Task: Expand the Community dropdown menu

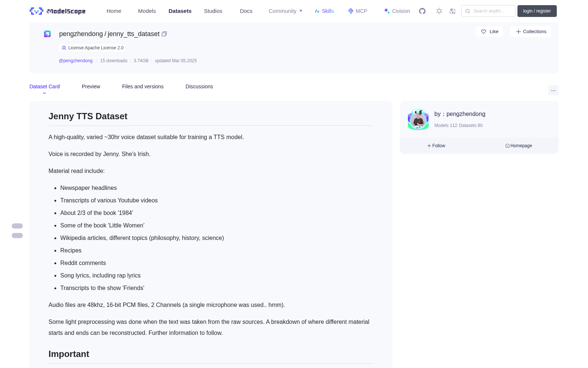Action: coord(286,11)
